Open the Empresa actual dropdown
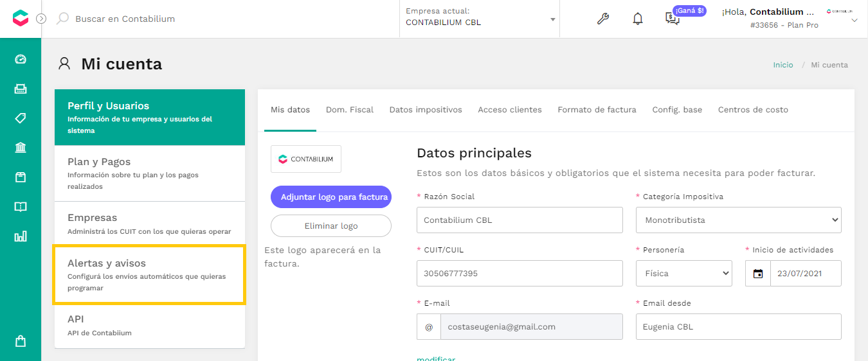The height and width of the screenshot is (361, 868). [480, 19]
